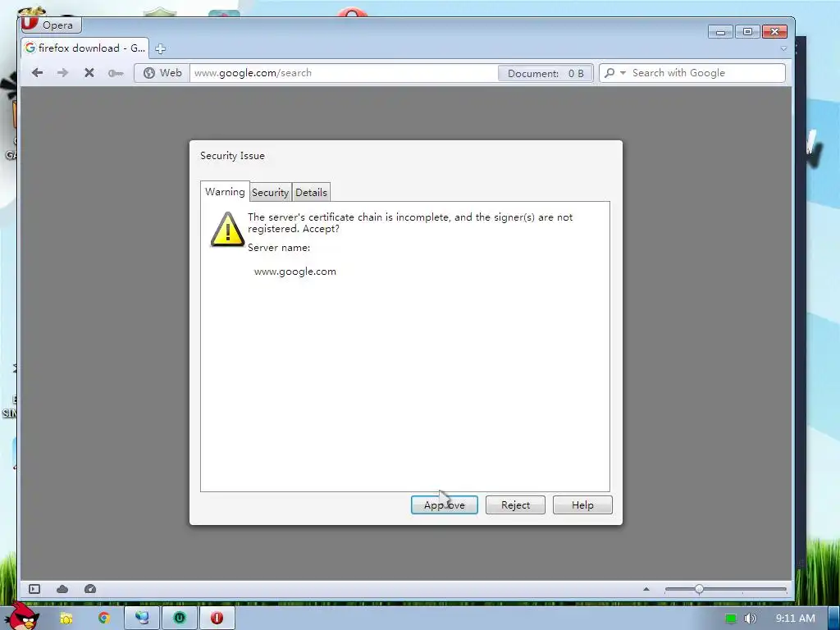Viewport: 840px width, 630px height.
Task: Click the server name www.google.com
Action: (295, 272)
